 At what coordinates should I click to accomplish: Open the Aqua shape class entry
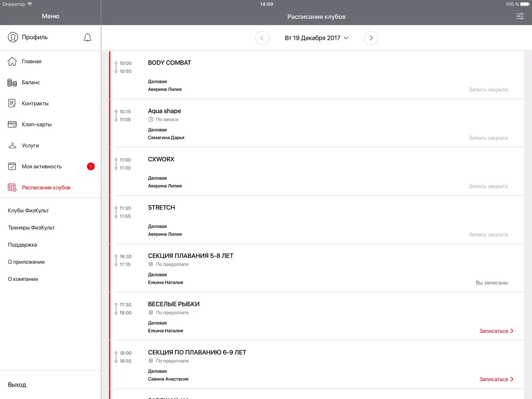tap(317, 123)
